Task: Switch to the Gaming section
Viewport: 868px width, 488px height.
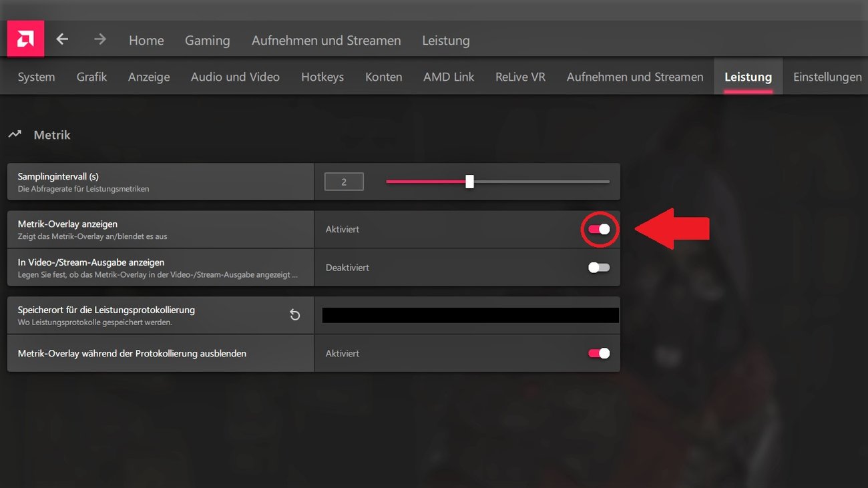Action: click(207, 40)
